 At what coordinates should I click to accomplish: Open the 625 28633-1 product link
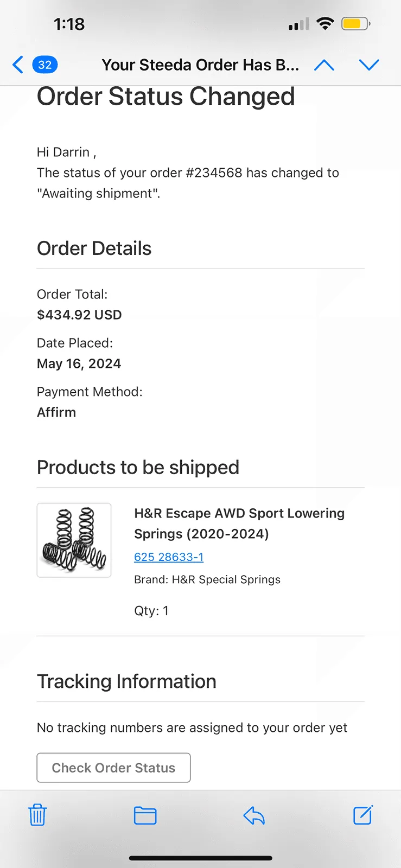point(169,557)
